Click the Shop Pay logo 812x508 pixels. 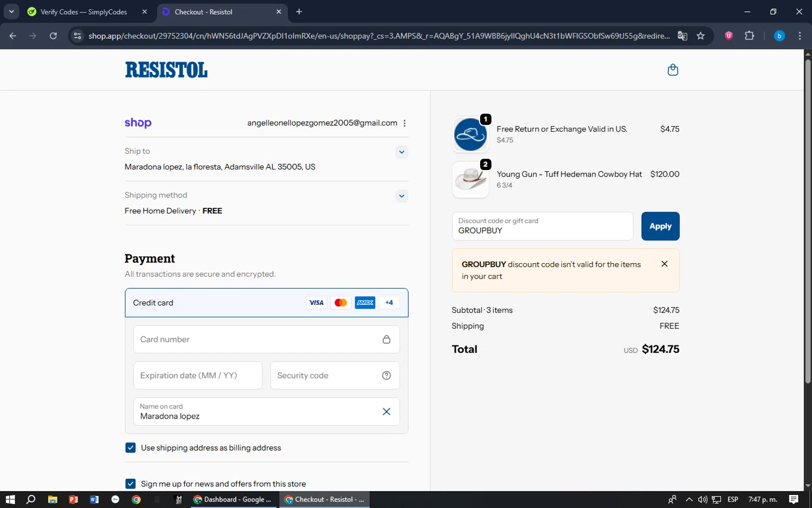click(x=138, y=123)
